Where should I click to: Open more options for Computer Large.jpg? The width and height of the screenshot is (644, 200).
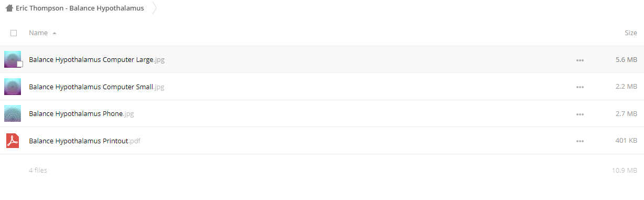tap(580, 60)
